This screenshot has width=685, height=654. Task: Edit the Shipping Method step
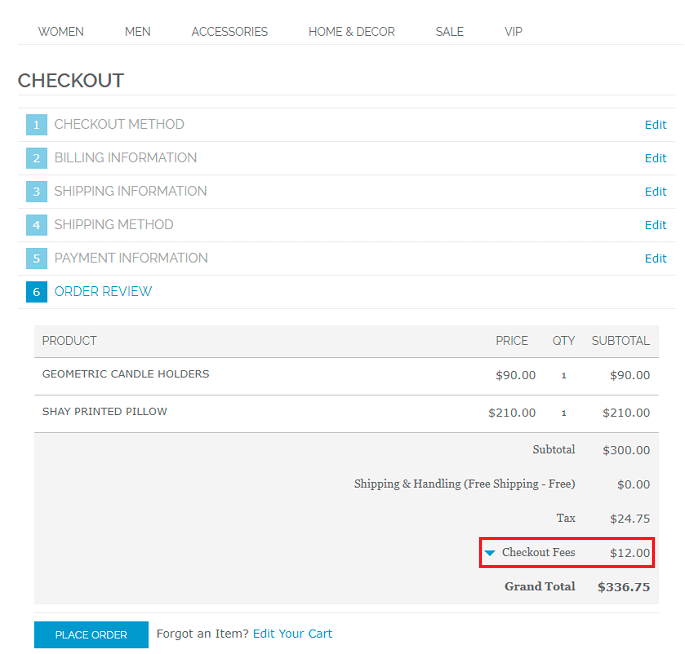(x=655, y=225)
